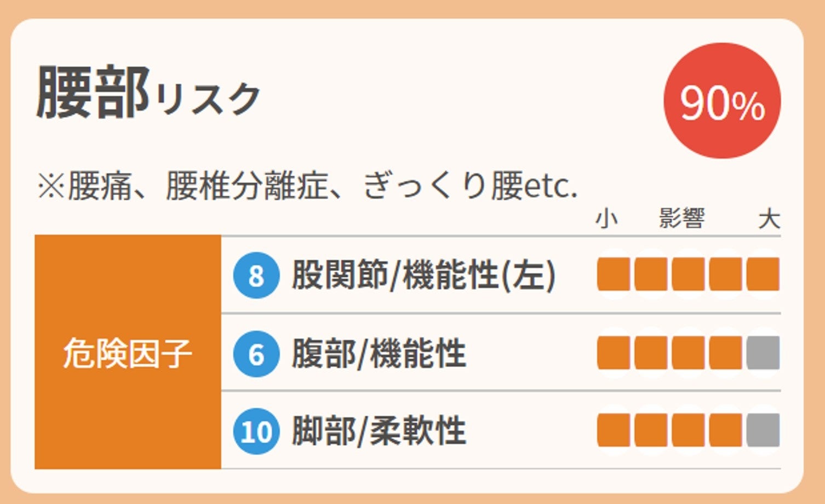Click the first orange square in 脚部 row
The width and height of the screenshot is (825, 504).
614,431
